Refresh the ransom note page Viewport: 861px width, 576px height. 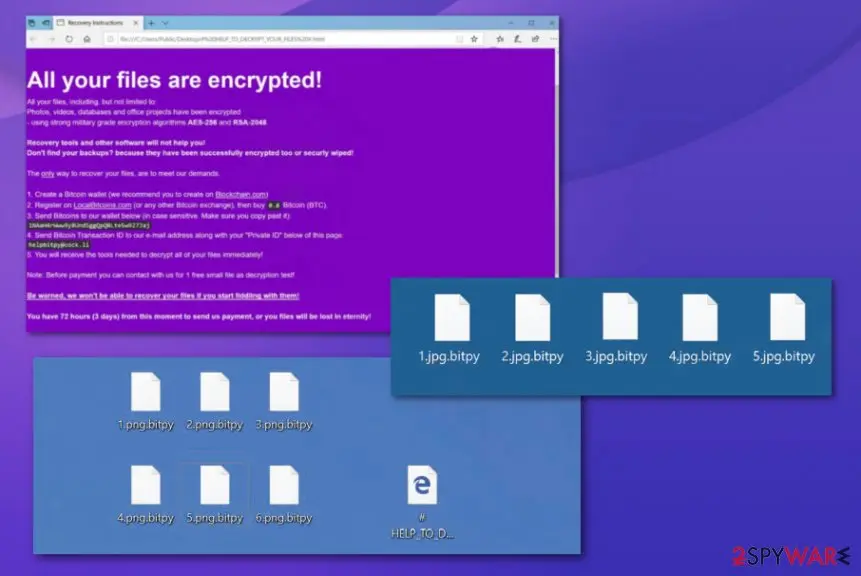69,39
